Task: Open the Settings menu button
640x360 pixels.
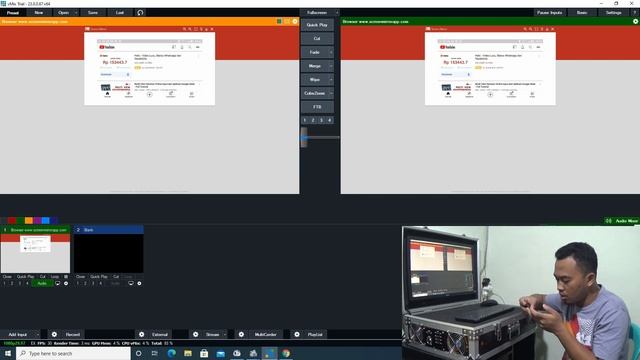Action: pyautogui.click(x=613, y=13)
